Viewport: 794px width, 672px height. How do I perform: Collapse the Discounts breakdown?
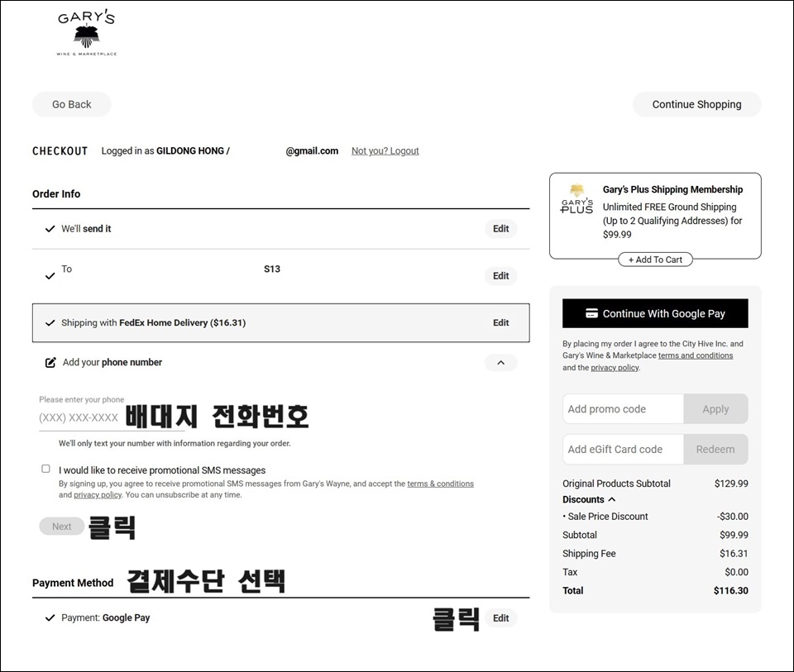coord(612,499)
